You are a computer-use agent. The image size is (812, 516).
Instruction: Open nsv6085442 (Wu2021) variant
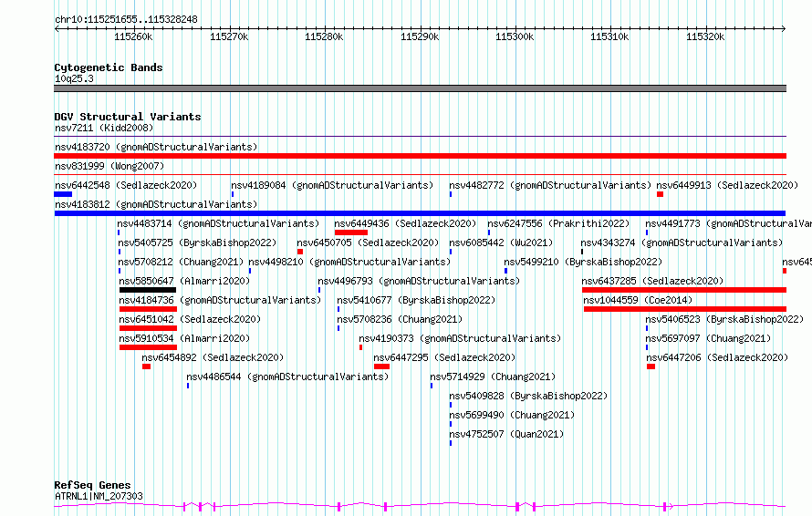click(501, 243)
